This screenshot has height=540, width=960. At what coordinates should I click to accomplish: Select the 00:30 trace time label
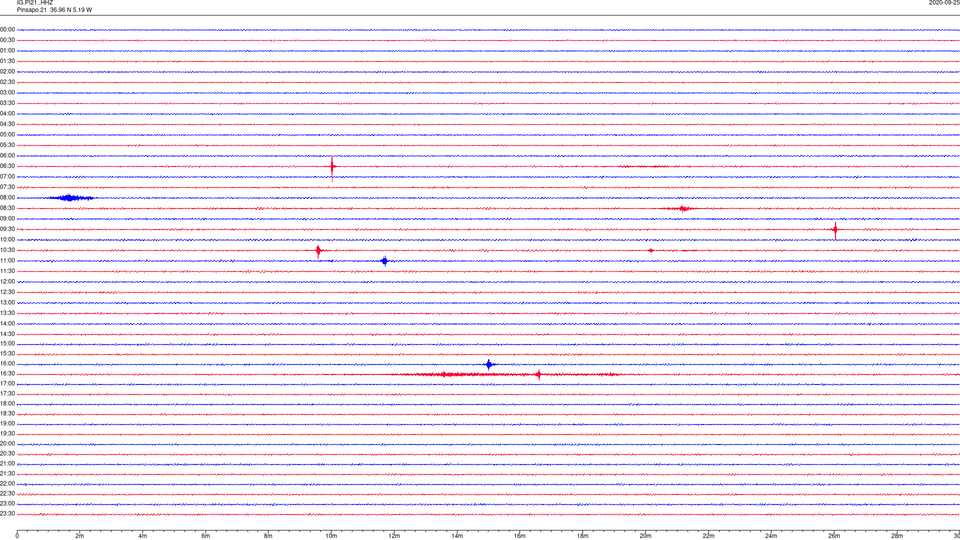[7, 40]
